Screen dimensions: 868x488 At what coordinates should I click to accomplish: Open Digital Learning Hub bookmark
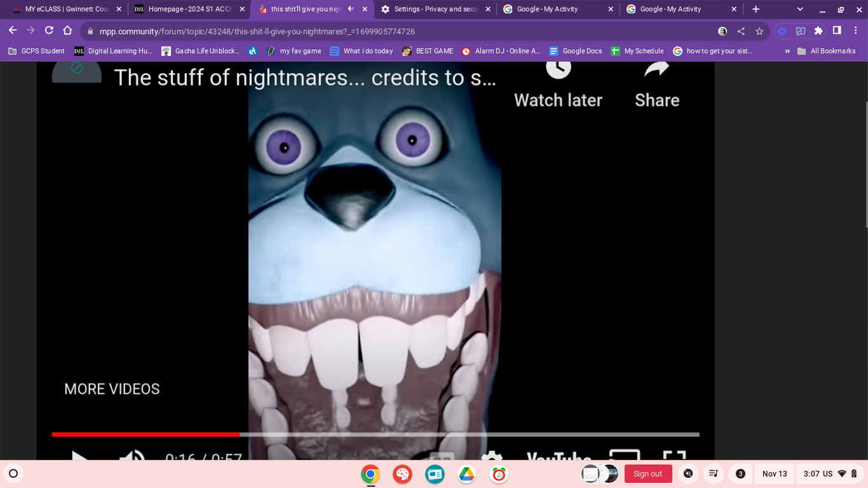113,51
